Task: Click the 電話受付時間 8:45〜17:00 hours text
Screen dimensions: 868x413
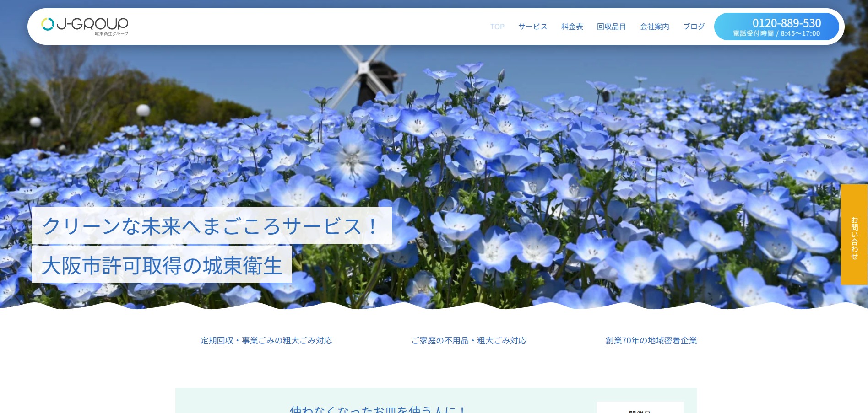Action: tap(776, 33)
